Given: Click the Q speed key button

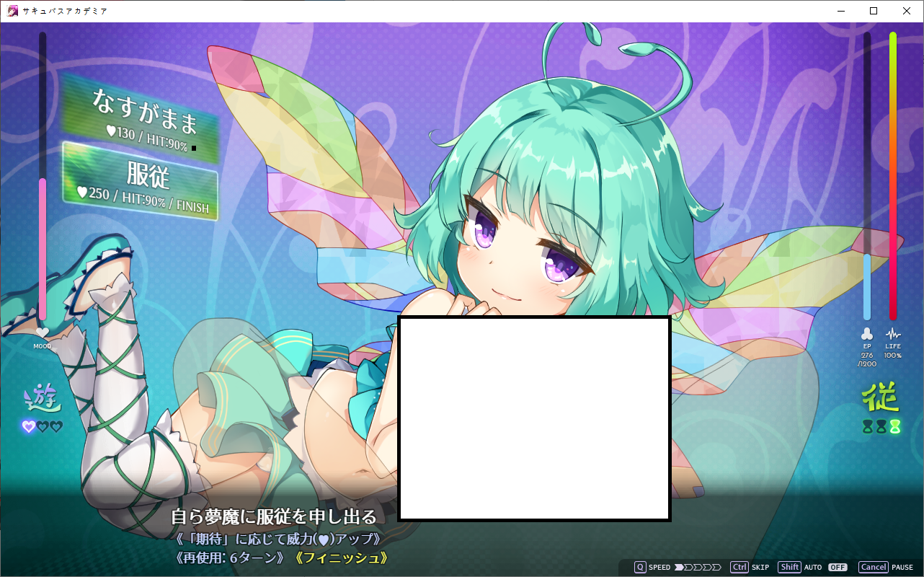Looking at the screenshot, I should point(640,567).
